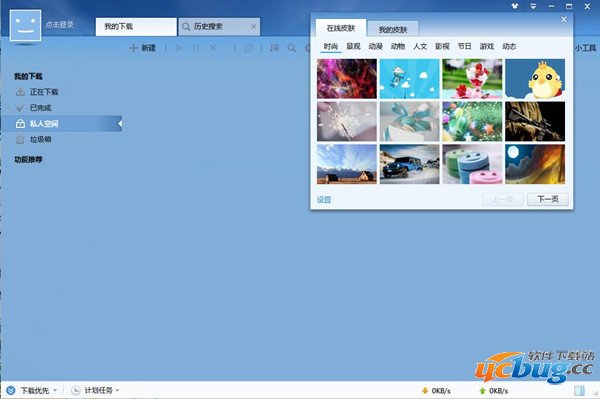Open the main menu arrow in title bar
Screen dimensions: 600x399
tap(533, 7)
